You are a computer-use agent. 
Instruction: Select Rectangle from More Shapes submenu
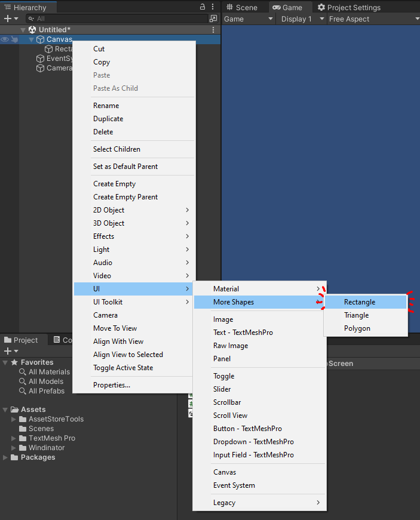[x=360, y=302]
